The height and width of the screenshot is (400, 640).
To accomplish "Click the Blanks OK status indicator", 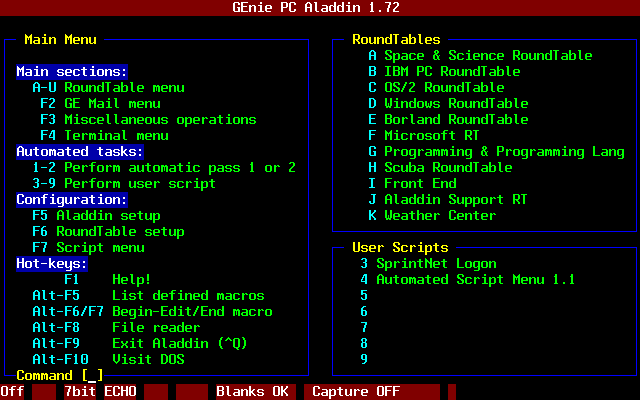I will (x=256, y=391).
